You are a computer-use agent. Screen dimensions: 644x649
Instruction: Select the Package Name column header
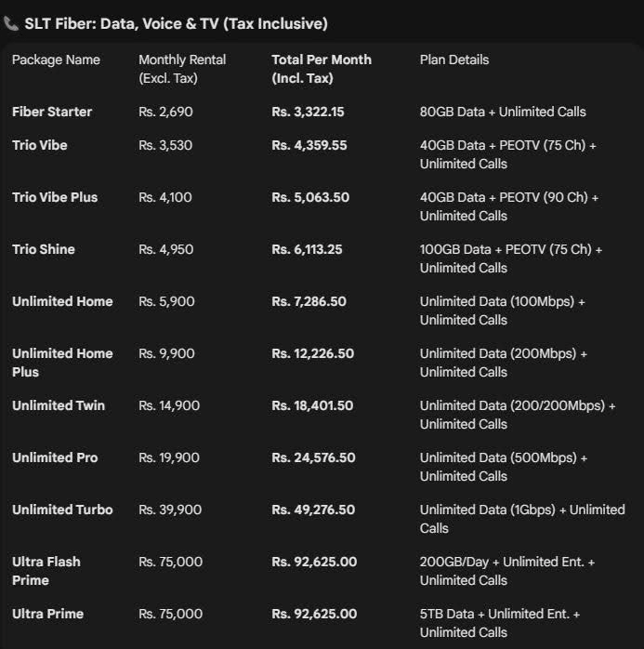click(56, 60)
